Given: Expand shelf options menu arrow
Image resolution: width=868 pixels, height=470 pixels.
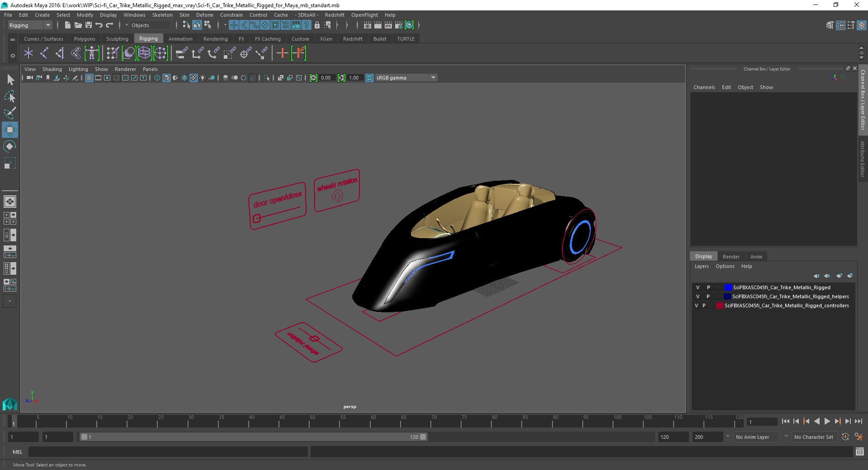Looking at the screenshot, I should [13, 56].
